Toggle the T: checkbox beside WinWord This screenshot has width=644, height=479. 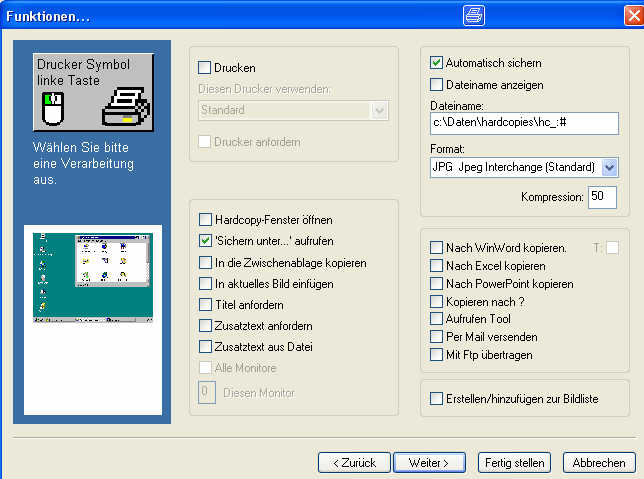coord(612,248)
